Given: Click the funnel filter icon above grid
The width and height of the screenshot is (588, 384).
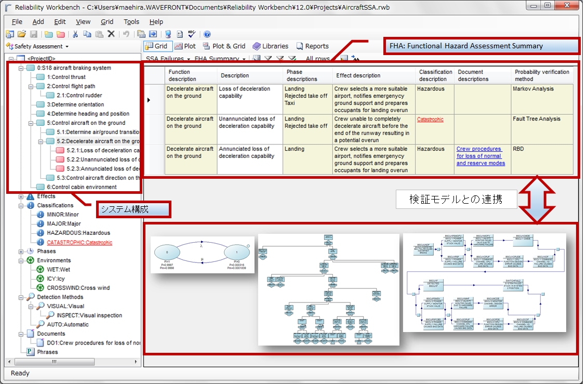Looking at the screenshot, I should coord(268,59).
